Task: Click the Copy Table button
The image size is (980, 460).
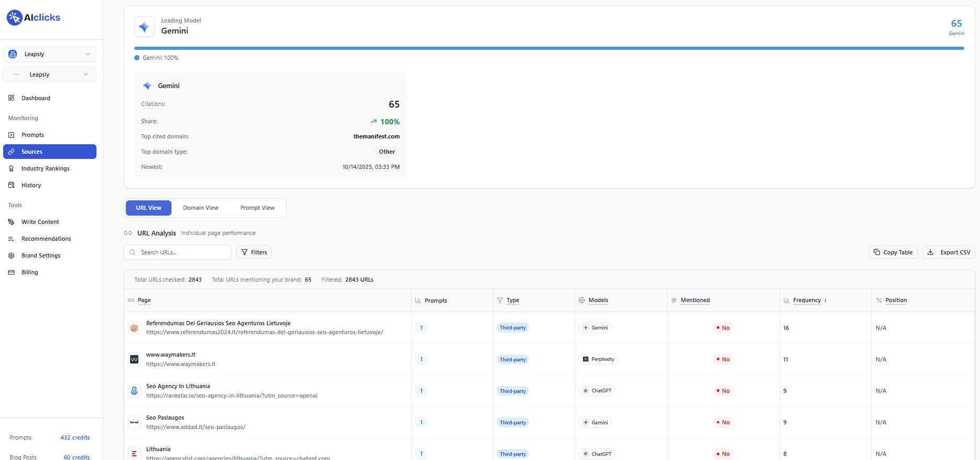Action: click(893, 252)
